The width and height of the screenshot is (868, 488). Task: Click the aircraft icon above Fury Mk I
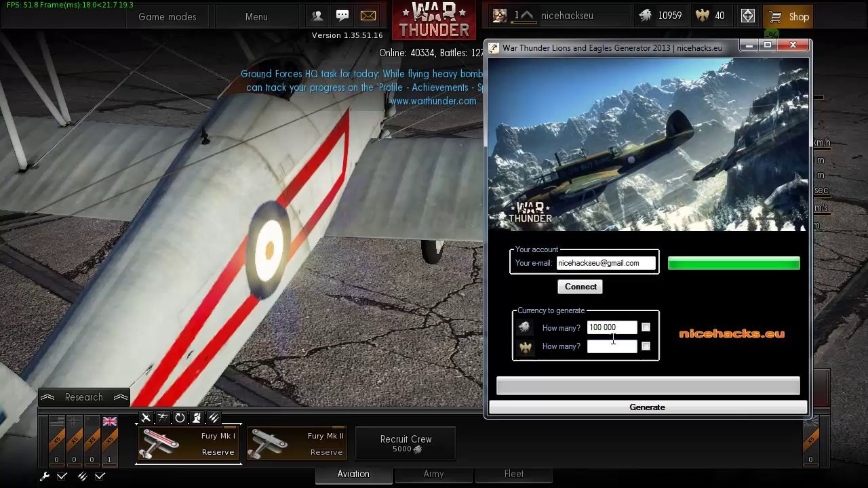pos(146,418)
